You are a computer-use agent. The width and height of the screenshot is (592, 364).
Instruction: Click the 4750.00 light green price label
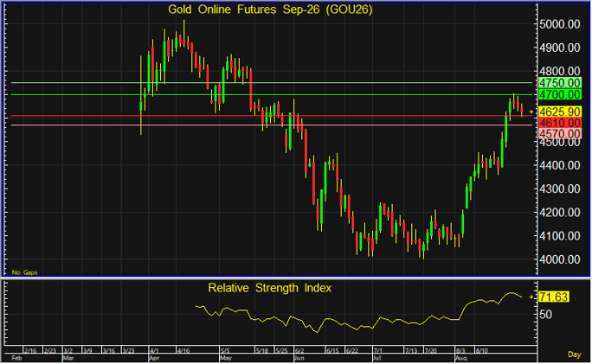point(559,83)
